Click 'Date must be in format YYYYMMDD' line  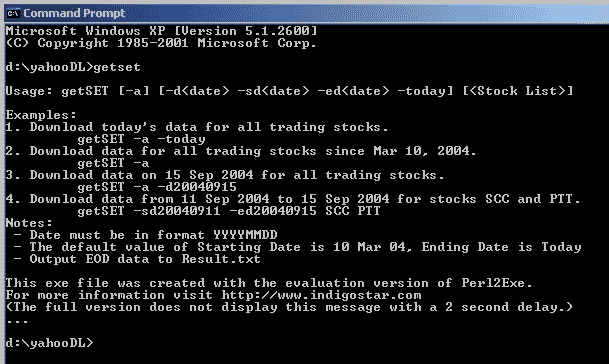(x=146, y=235)
